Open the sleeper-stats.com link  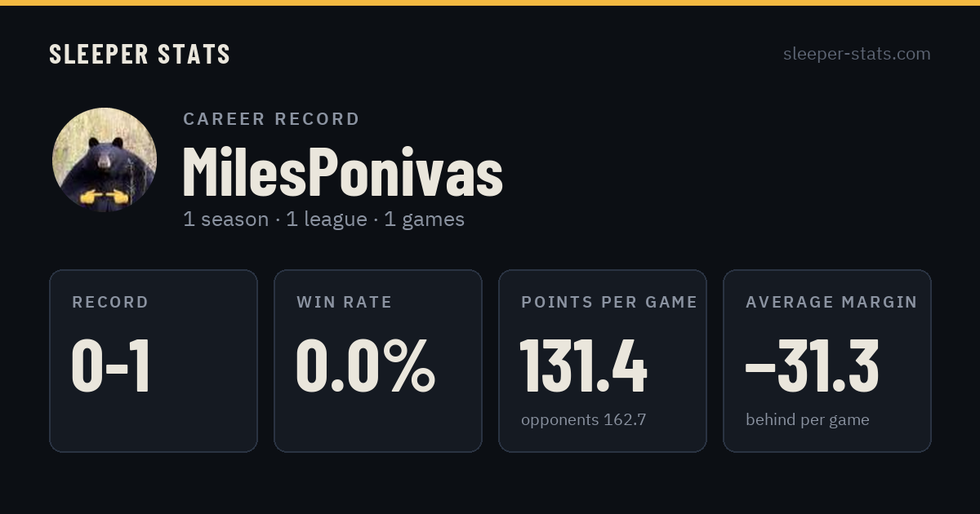857,54
